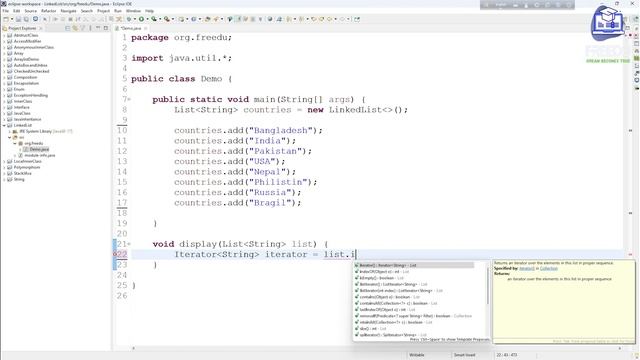
Task: Open the New file dropdown arrow
Action: pyautogui.click(x=11, y=19)
